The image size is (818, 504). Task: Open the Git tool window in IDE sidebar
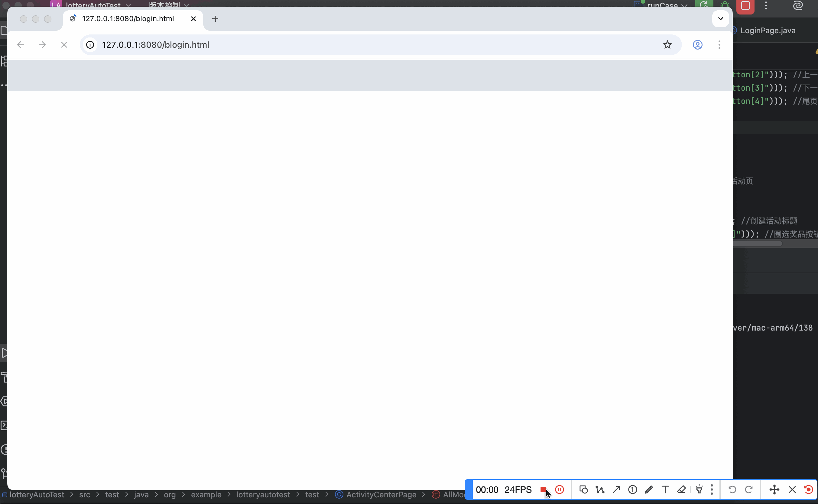tap(4, 474)
